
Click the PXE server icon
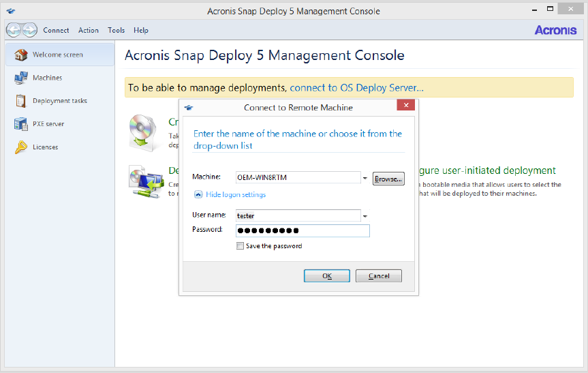point(21,124)
